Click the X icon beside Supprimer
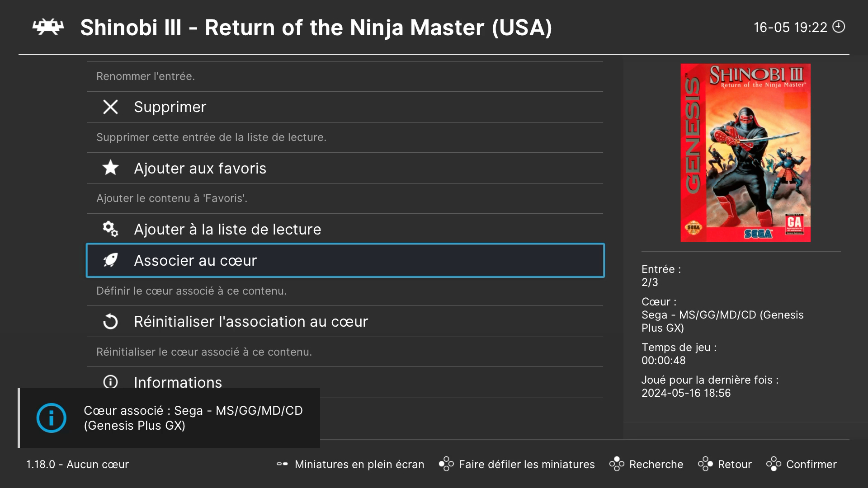868x488 pixels. (110, 107)
